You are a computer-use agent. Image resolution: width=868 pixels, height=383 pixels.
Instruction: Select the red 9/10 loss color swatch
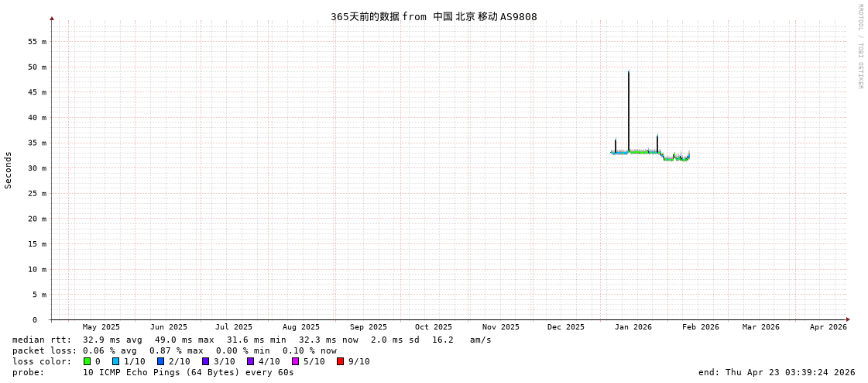[x=340, y=361]
